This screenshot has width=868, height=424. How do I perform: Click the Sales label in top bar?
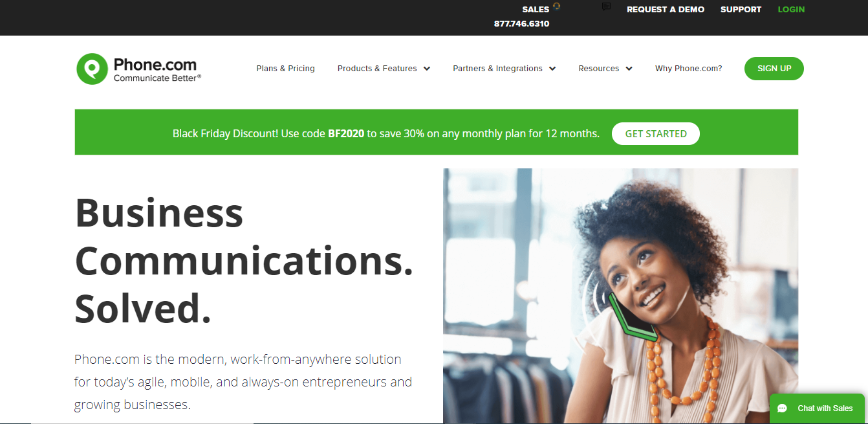tap(536, 9)
